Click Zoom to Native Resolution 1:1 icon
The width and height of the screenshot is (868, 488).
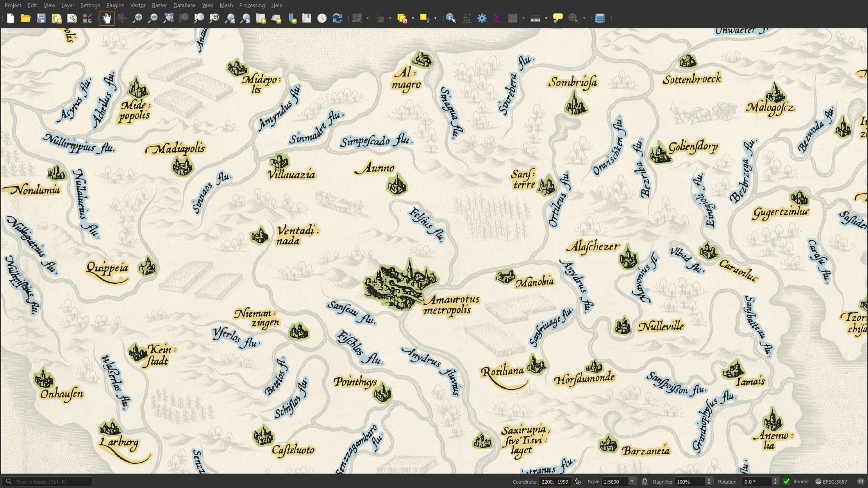click(x=214, y=18)
